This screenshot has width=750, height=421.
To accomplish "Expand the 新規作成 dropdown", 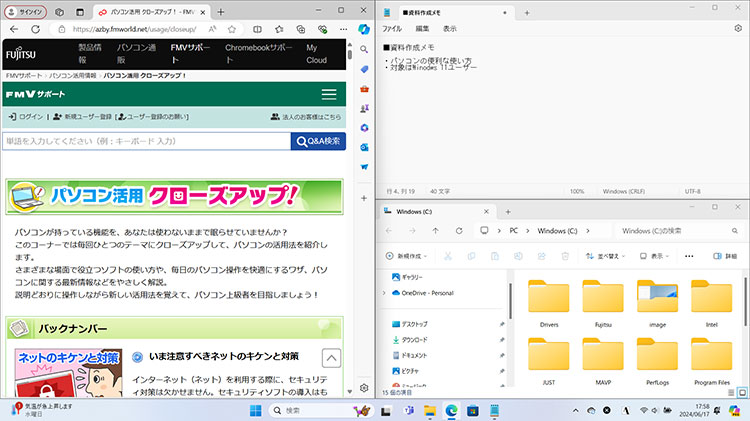I will pos(406,256).
